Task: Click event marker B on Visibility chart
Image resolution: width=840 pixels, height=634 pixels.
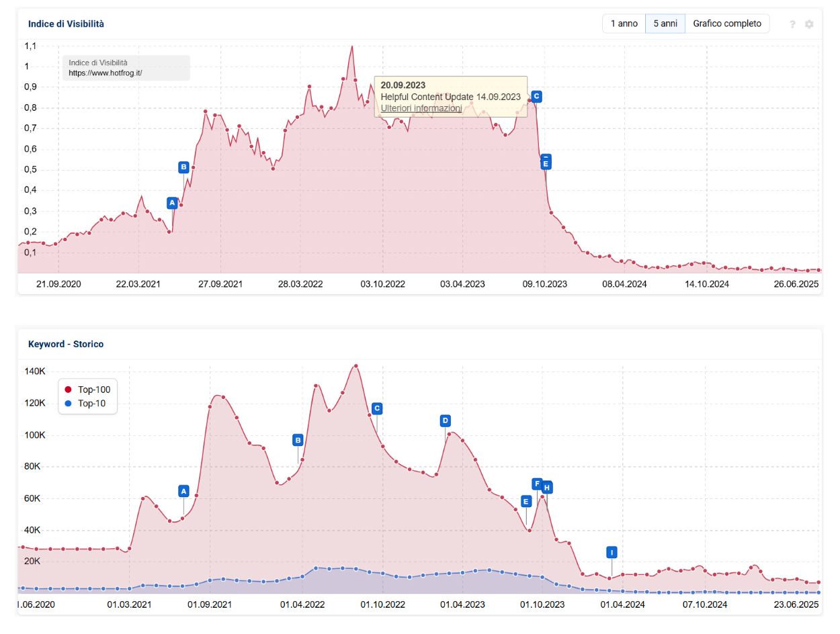Action: [183, 167]
